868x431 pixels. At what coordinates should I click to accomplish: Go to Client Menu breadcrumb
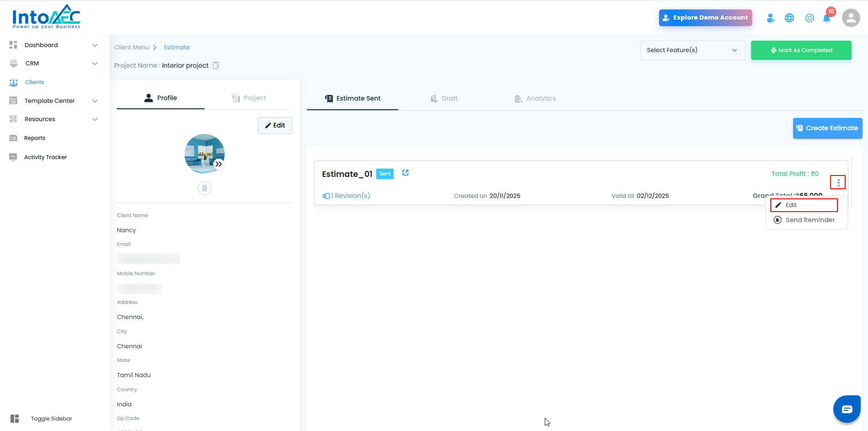(132, 47)
